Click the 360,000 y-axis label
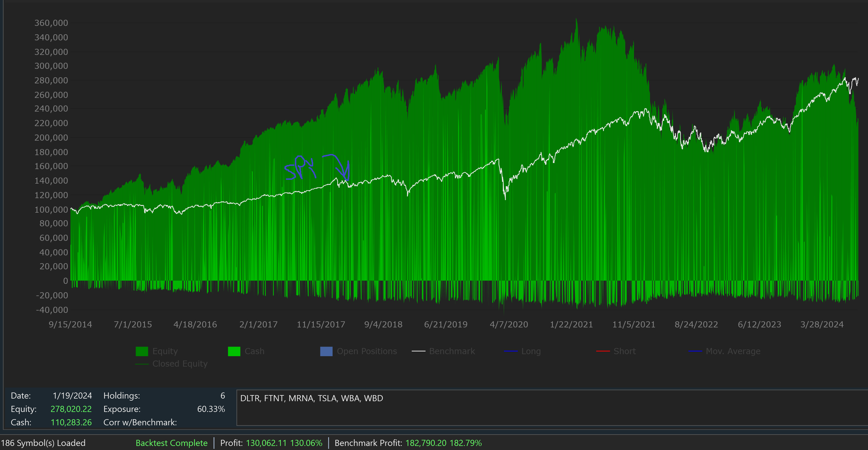 [51, 23]
